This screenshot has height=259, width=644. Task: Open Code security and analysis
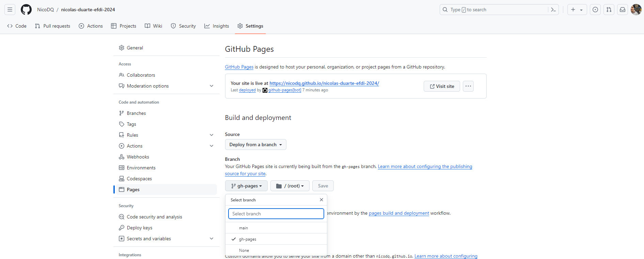click(167, 217)
